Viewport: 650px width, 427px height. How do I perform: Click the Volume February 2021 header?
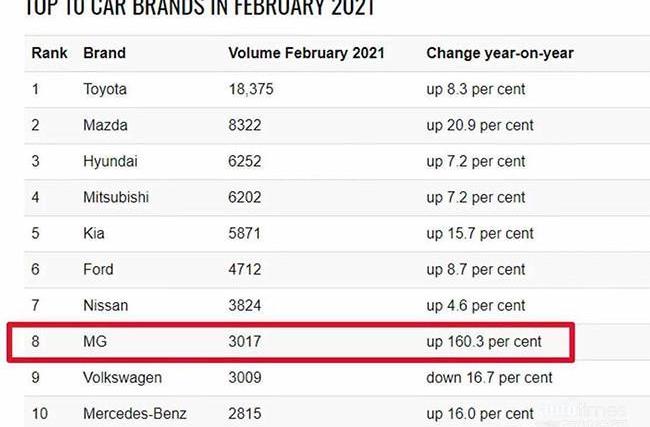coord(306,52)
